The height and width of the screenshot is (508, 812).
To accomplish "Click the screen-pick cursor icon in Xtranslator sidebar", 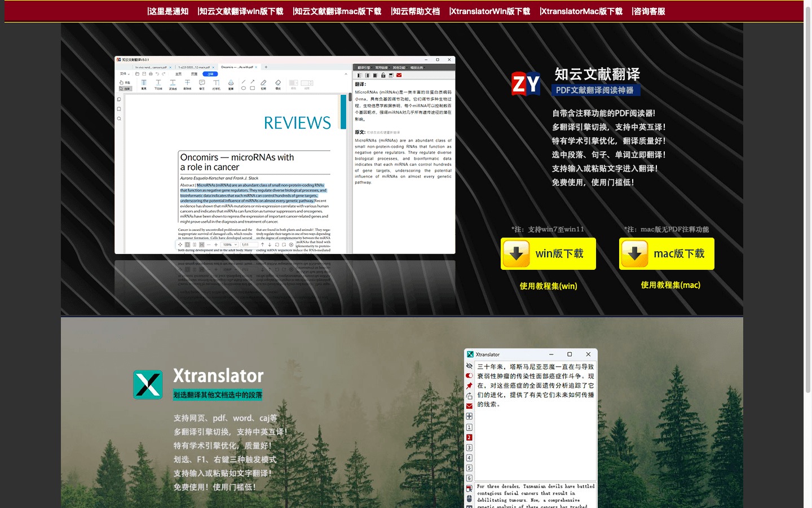I will 469,488.
